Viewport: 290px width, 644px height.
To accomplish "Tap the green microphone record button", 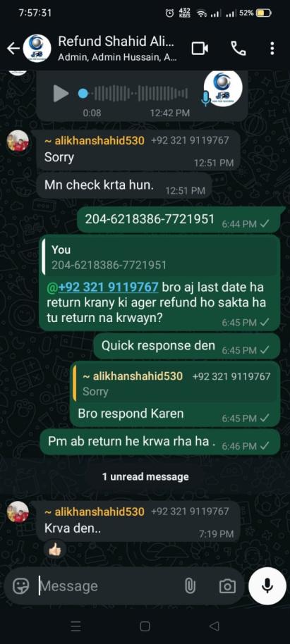I will tap(267, 586).
